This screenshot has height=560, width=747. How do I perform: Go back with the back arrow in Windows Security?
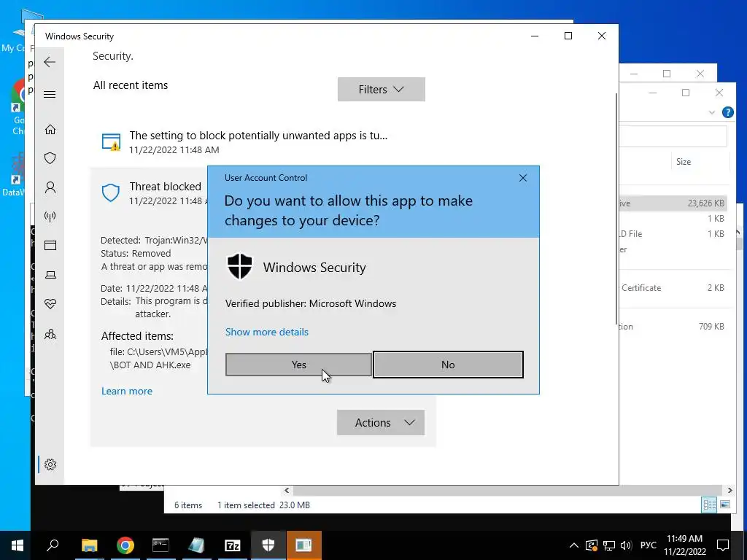coord(50,62)
